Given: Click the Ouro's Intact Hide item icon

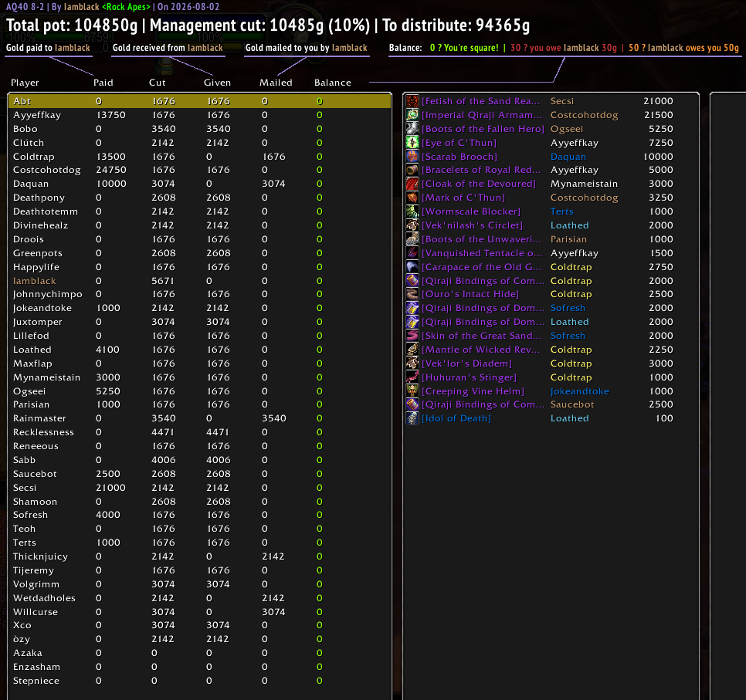Looking at the screenshot, I should 412,294.
